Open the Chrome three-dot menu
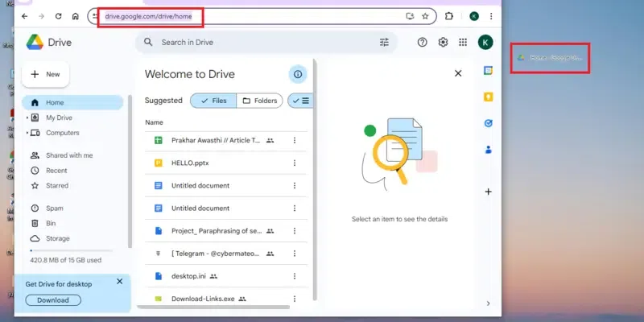Image resolution: width=644 pixels, height=322 pixels. (x=491, y=16)
